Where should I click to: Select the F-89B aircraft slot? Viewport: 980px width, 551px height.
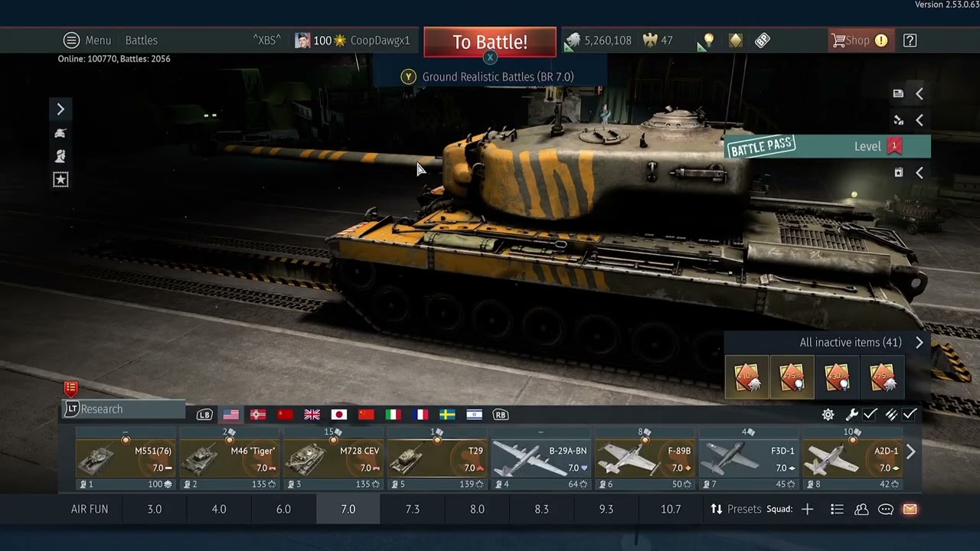(x=645, y=461)
